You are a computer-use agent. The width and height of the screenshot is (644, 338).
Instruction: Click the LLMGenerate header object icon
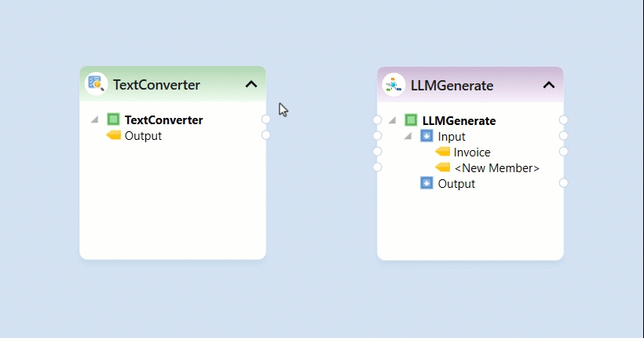coord(393,85)
